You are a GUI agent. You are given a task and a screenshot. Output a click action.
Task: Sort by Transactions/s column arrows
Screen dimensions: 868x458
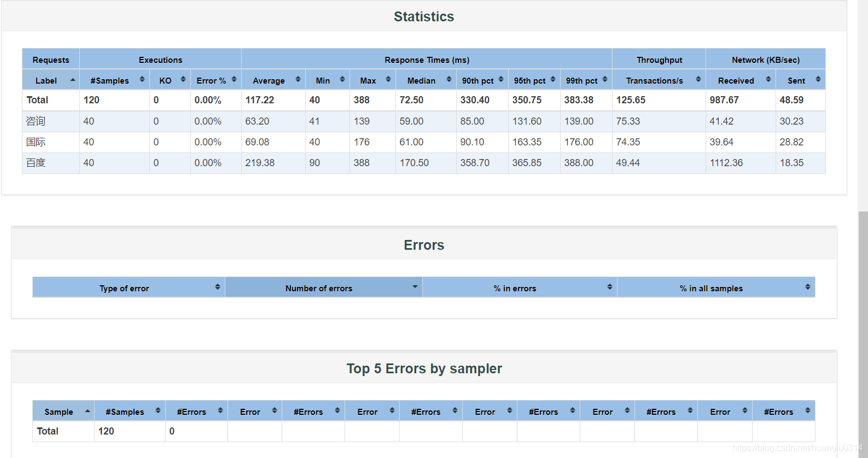tap(698, 80)
